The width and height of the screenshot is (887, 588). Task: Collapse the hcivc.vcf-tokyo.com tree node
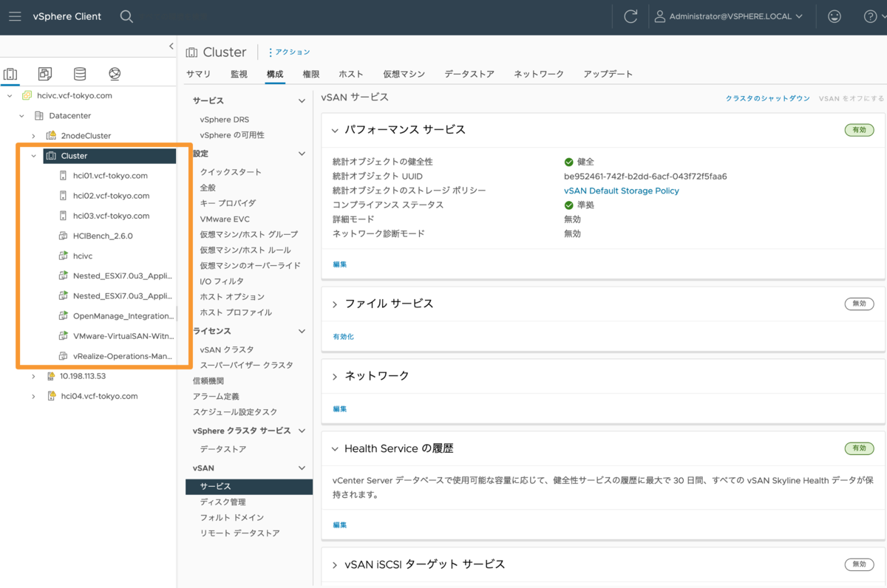(x=10, y=96)
